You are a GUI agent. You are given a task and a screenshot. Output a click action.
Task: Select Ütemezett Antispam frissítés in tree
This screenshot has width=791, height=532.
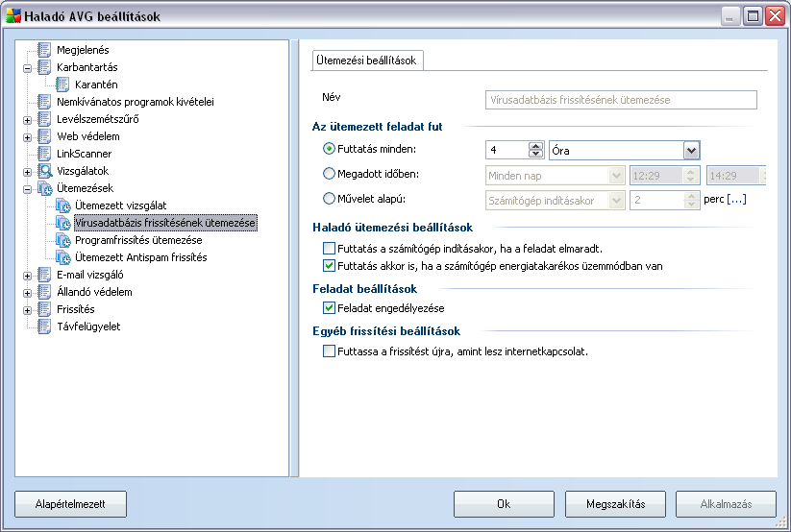coord(141,257)
